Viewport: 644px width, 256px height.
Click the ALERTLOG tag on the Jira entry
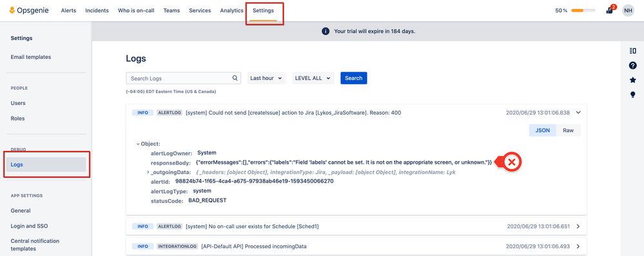click(x=169, y=112)
